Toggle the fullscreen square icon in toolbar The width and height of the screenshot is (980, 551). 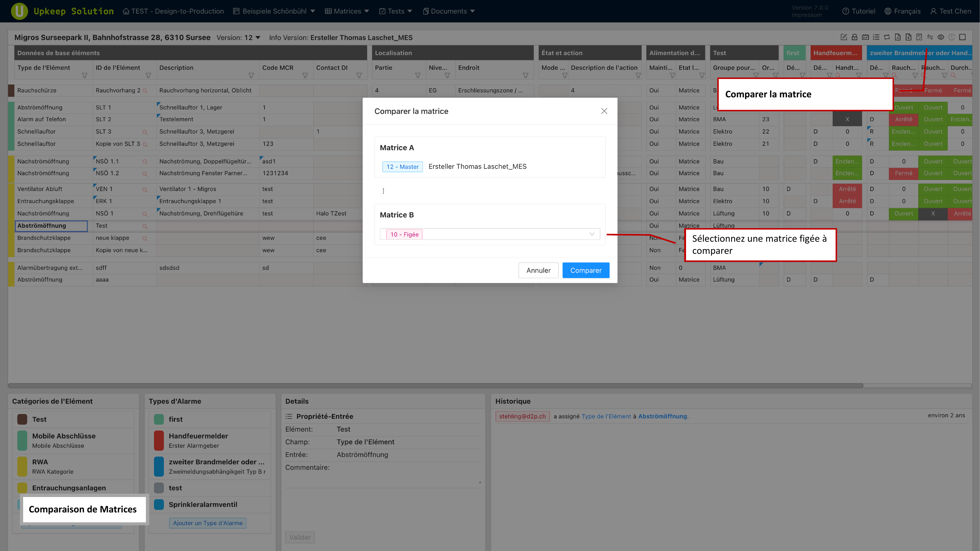tap(962, 37)
